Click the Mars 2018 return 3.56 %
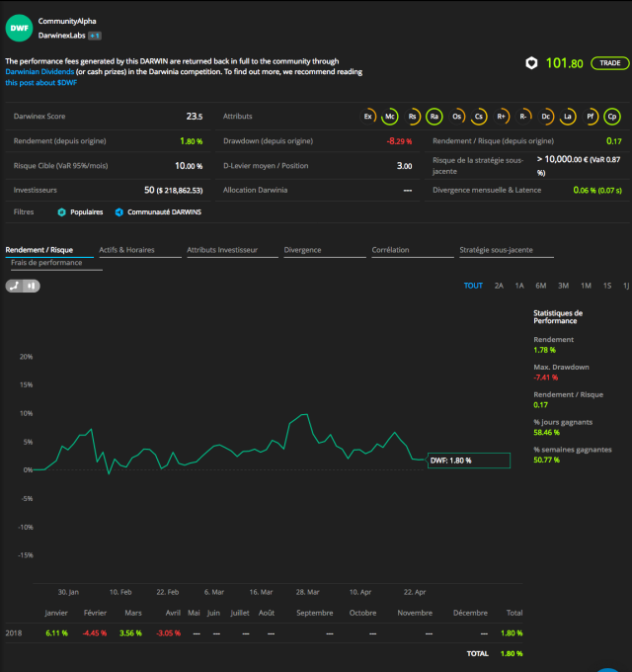The image size is (632, 672). [130, 633]
